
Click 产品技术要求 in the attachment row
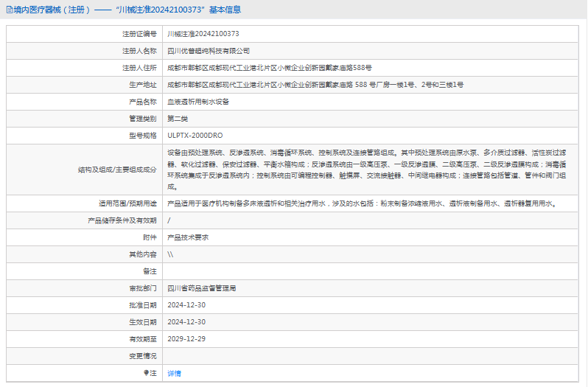click(x=188, y=237)
